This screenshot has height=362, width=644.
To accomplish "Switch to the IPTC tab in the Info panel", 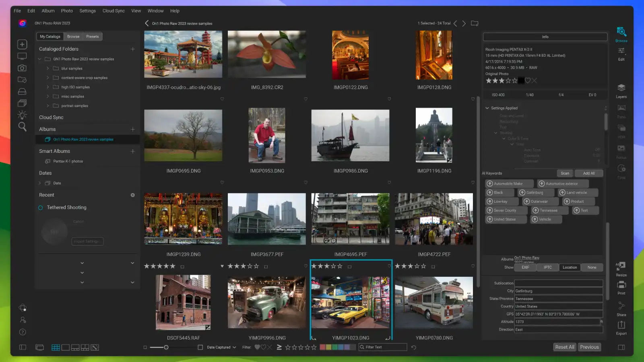I will coord(547,267).
